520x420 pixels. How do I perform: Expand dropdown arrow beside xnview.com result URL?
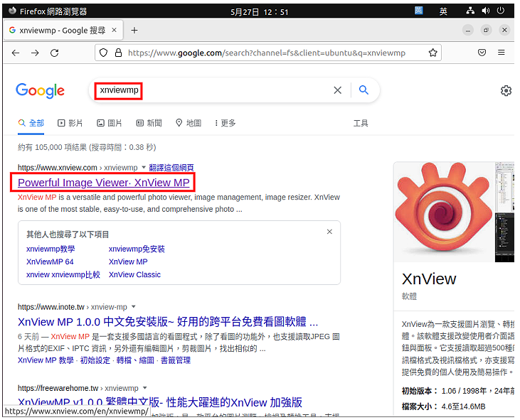(144, 167)
